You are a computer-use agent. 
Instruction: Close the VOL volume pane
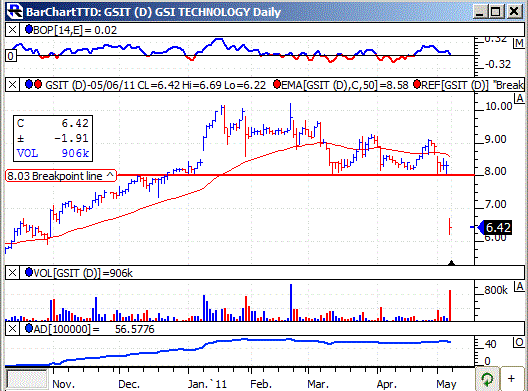click(12, 272)
